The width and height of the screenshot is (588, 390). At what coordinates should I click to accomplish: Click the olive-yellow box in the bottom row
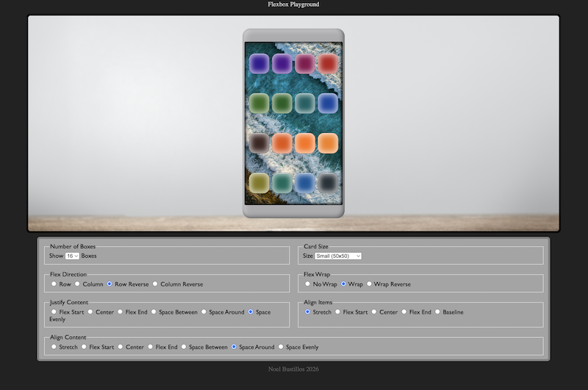[x=260, y=183]
